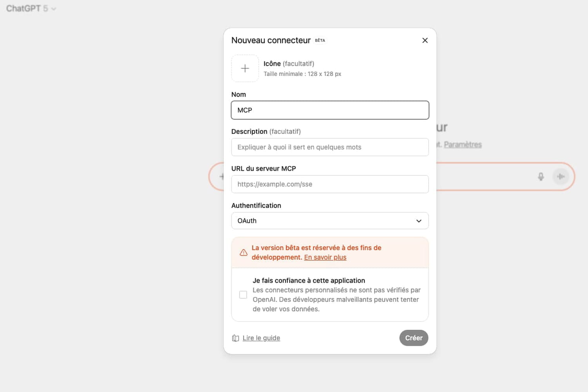Click the URL du serveur MCP field
The width and height of the screenshot is (588, 392).
click(330, 184)
